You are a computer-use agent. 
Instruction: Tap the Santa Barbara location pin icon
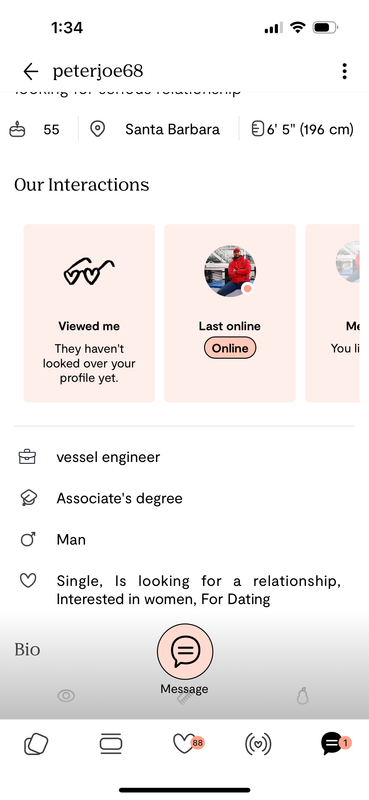coord(97,129)
